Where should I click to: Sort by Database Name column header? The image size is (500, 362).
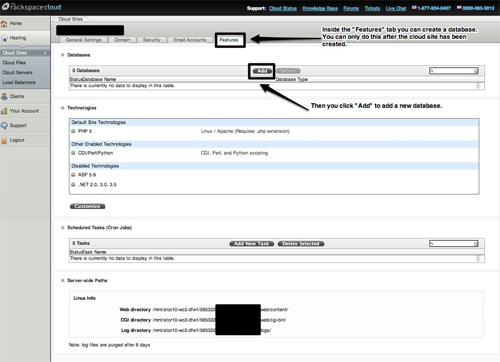[x=99, y=79]
